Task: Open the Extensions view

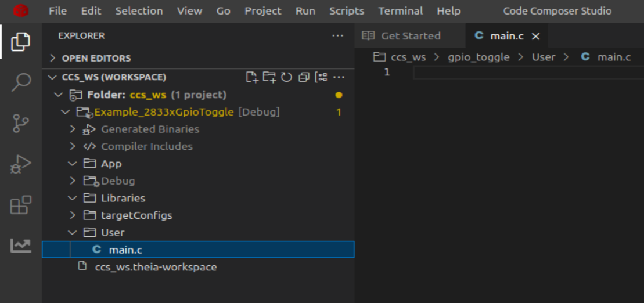Action: point(20,205)
